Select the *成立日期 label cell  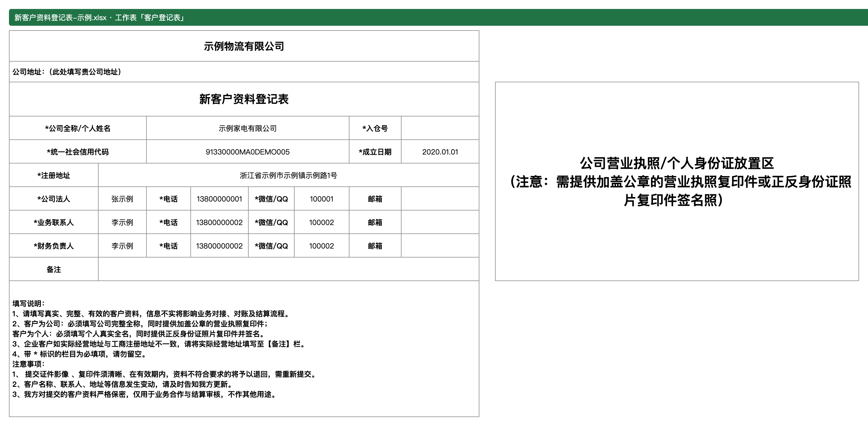coord(375,152)
